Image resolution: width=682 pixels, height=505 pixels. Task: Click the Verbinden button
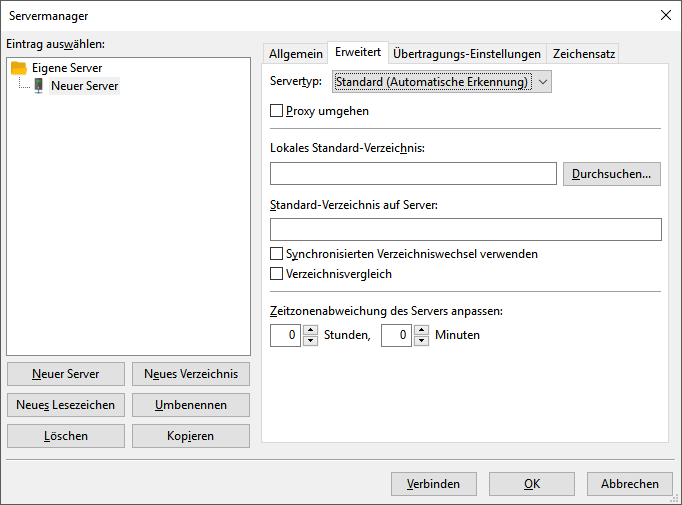434,484
